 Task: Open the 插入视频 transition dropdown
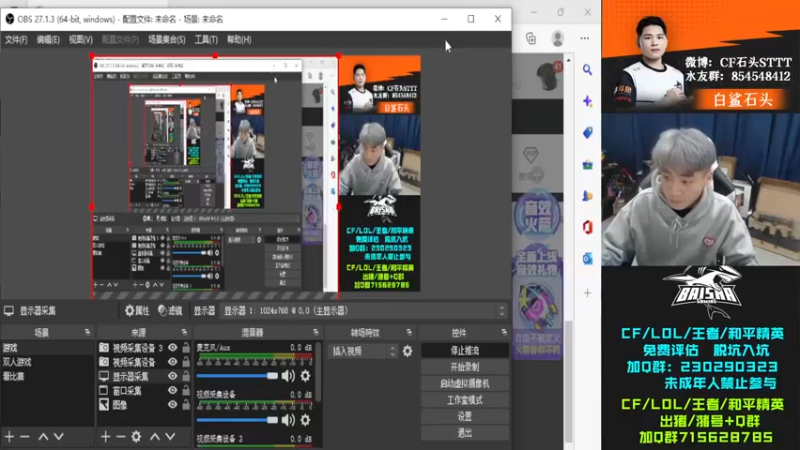click(363, 351)
